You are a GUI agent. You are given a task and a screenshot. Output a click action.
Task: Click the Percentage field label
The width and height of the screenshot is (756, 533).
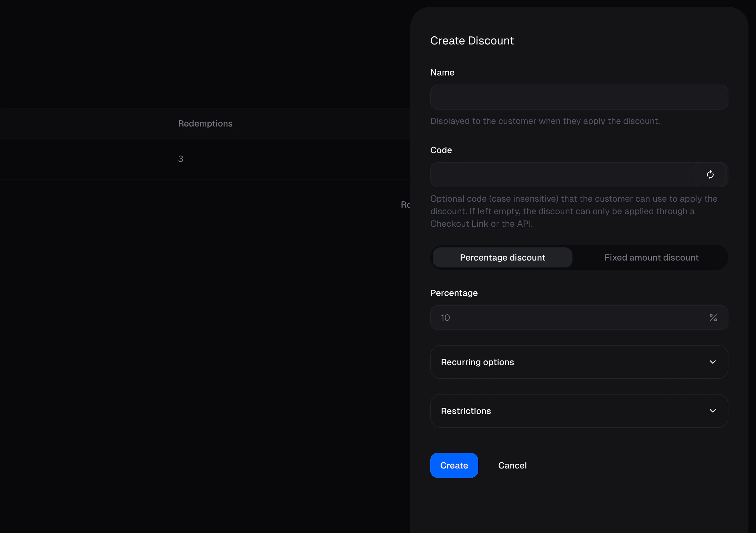pyautogui.click(x=454, y=293)
